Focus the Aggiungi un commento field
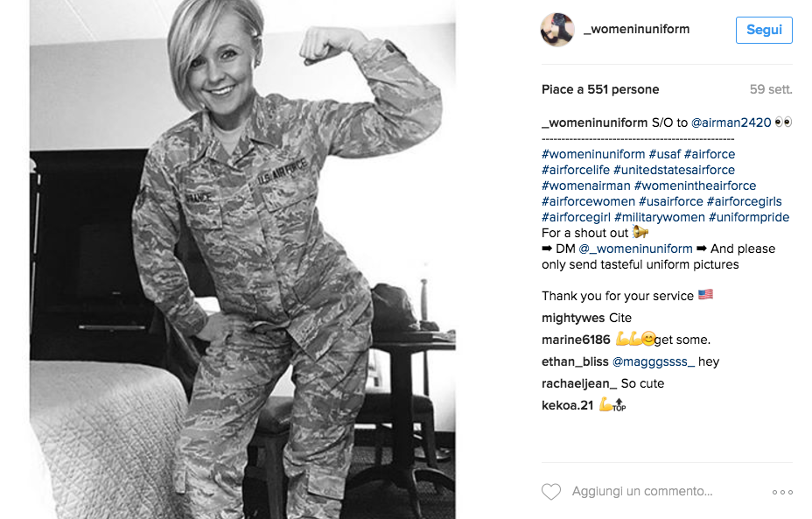 [x=642, y=491]
